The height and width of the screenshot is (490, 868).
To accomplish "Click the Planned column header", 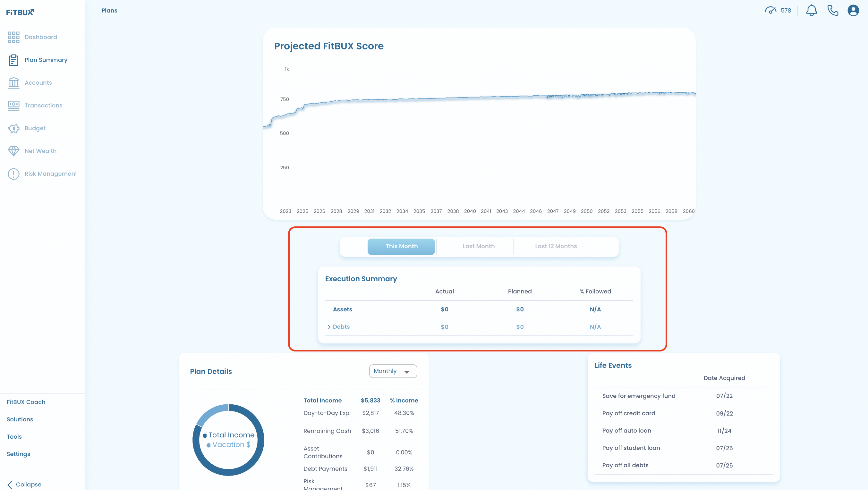I will point(520,291).
